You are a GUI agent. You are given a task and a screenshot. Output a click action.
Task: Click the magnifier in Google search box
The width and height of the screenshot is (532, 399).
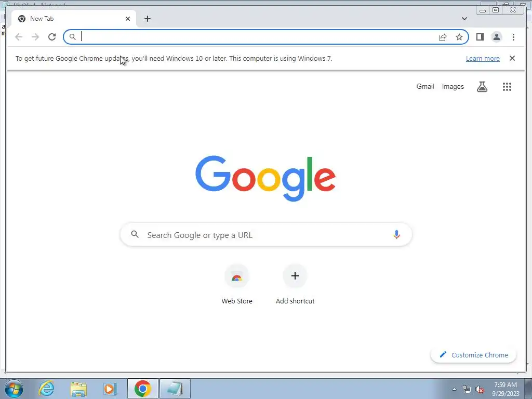pyautogui.click(x=135, y=234)
